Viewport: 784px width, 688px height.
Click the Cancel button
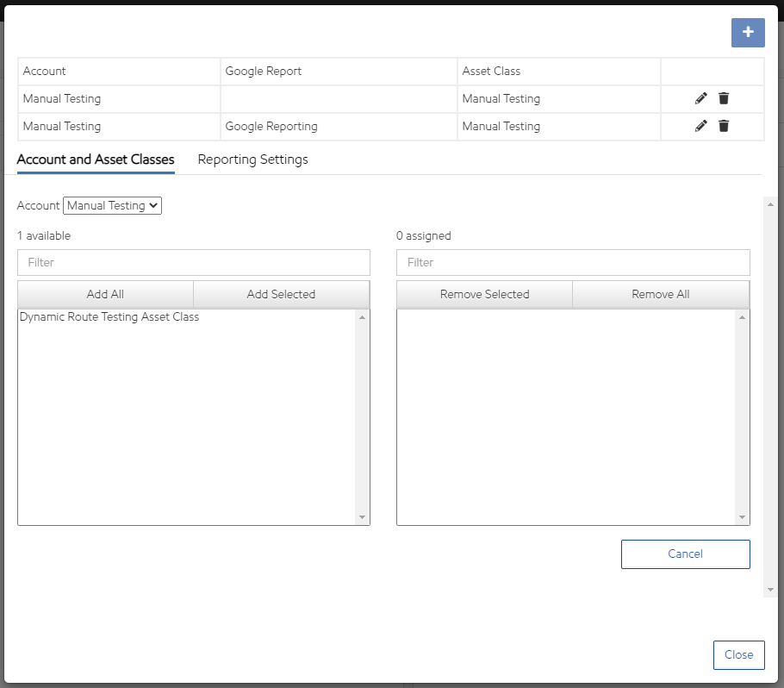[x=685, y=554]
